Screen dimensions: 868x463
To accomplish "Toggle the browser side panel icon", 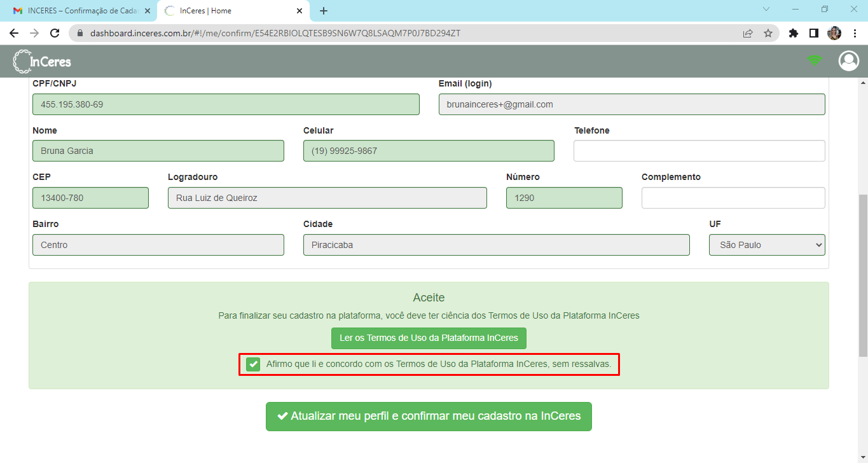I will (x=813, y=33).
